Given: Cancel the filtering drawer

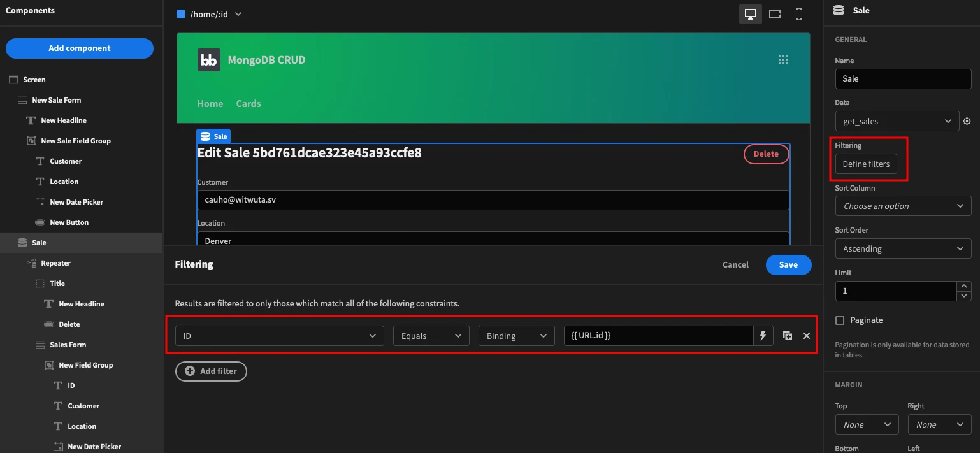Looking at the screenshot, I should 735,265.
